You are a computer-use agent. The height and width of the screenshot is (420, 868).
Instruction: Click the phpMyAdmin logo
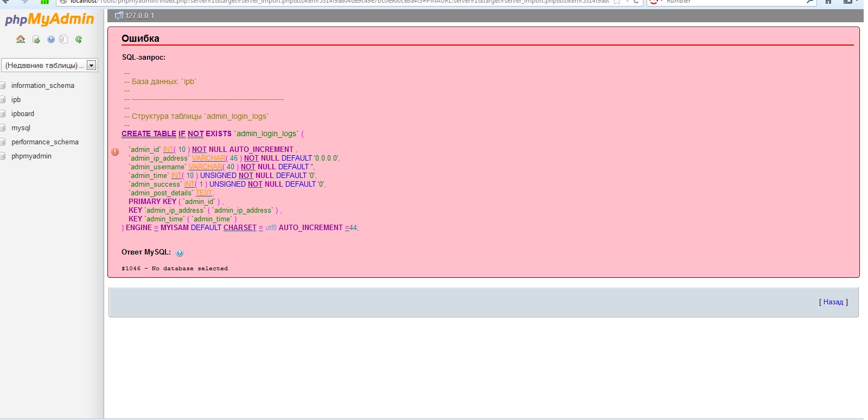(x=49, y=20)
